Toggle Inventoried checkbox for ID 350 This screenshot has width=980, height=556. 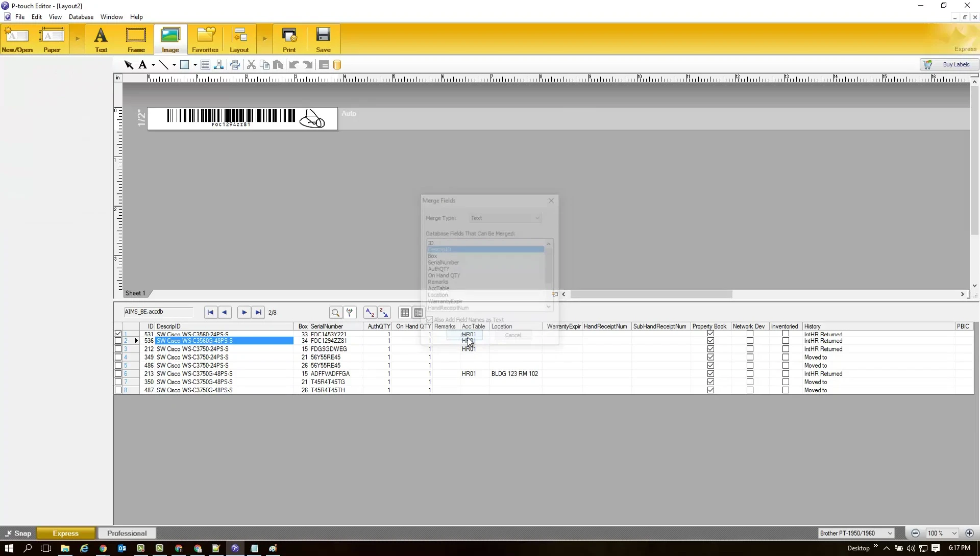point(786,382)
